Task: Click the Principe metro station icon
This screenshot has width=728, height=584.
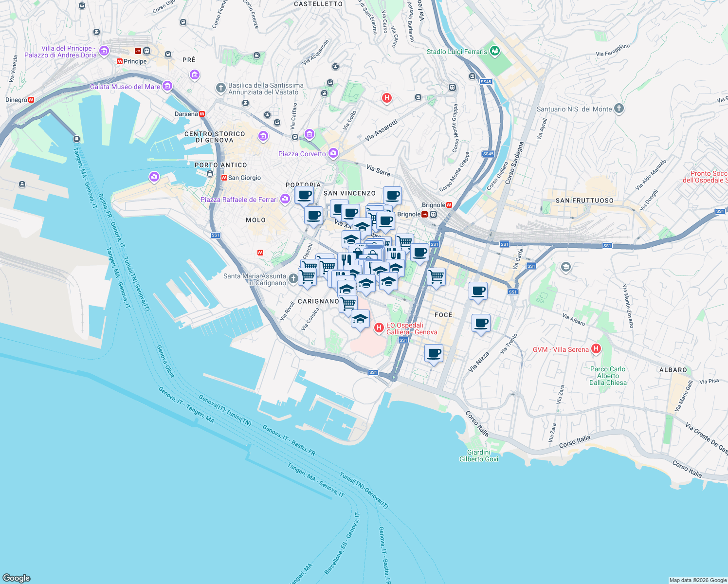Action: [x=119, y=61]
